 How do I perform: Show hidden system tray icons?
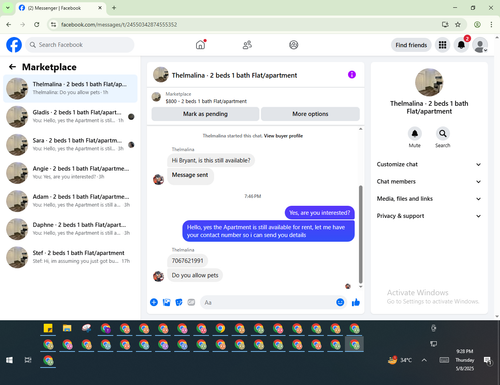[x=424, y=360]
